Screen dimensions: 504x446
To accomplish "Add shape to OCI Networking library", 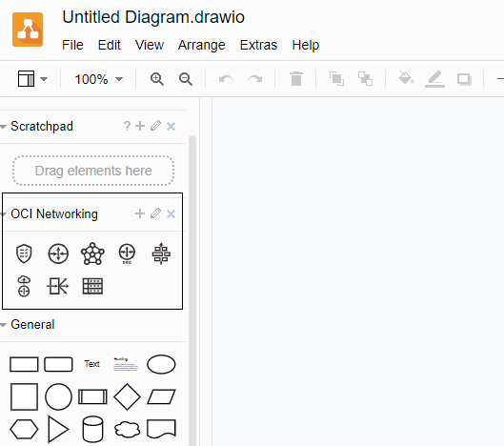I will click(x=140, y=213).
